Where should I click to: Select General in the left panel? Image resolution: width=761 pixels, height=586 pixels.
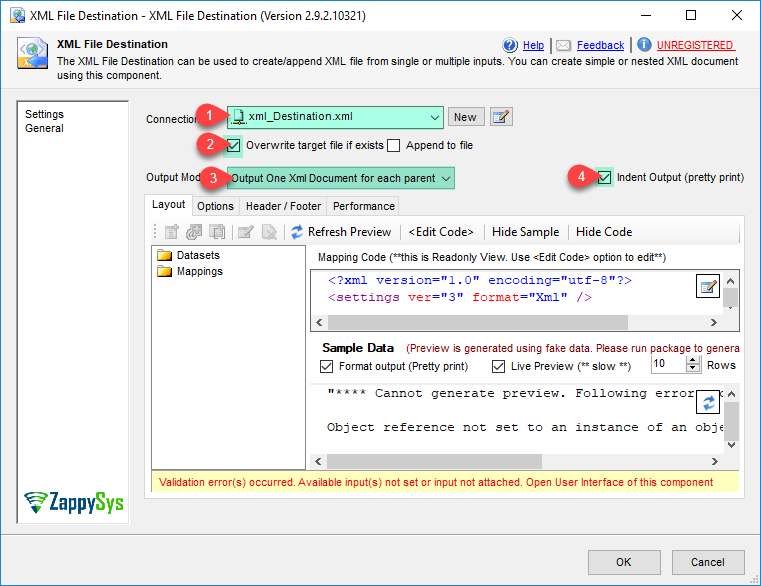tap(44, 128)
